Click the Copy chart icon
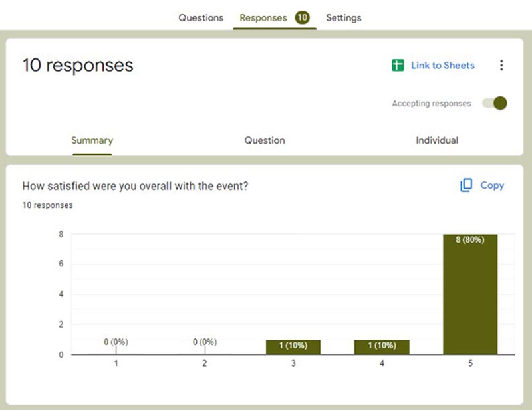Image resolution: width=532 pixels, height=410 pixels. coord(466,185)
